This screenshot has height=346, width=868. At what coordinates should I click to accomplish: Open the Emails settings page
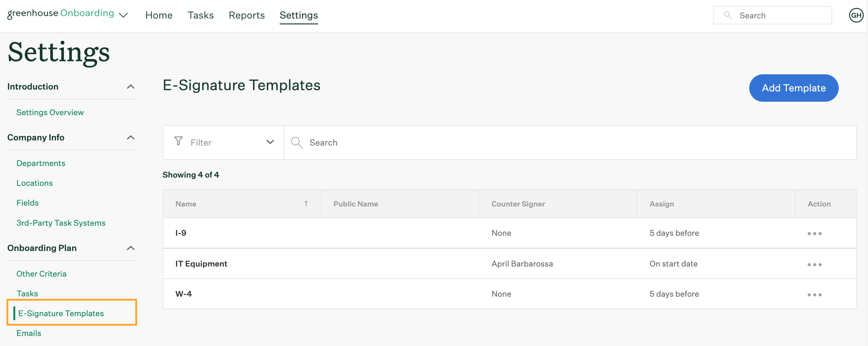click(29, 333)
